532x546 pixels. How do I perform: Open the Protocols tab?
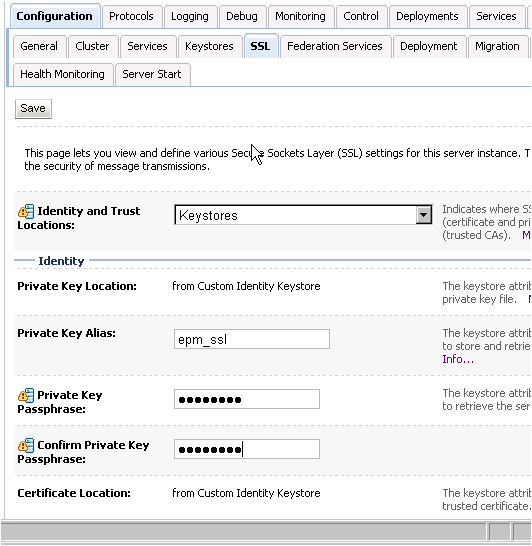(131, 16)
